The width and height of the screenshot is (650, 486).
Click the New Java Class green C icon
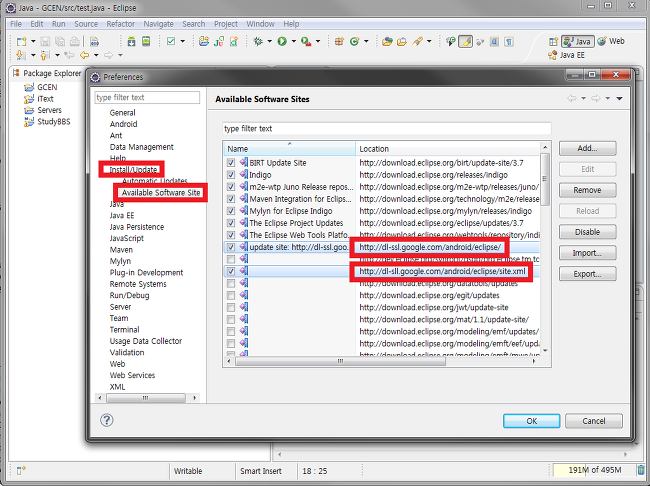pos(354,41)
